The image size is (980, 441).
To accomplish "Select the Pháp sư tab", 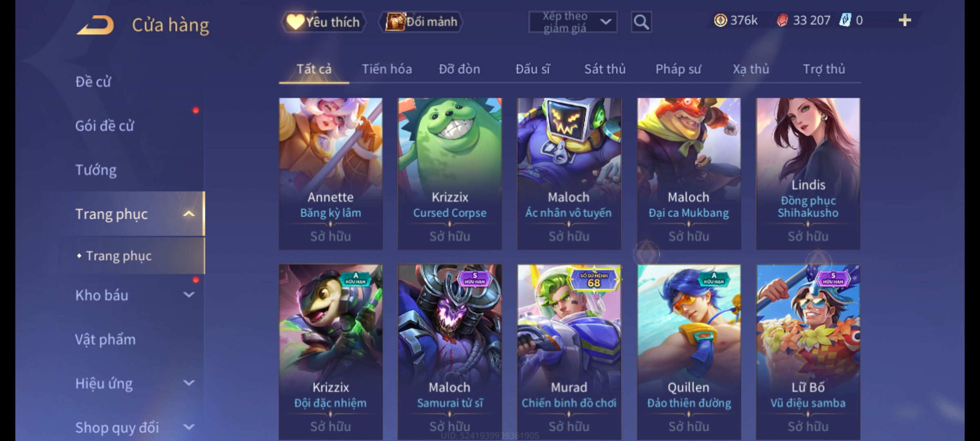I will tap(678, 69).
